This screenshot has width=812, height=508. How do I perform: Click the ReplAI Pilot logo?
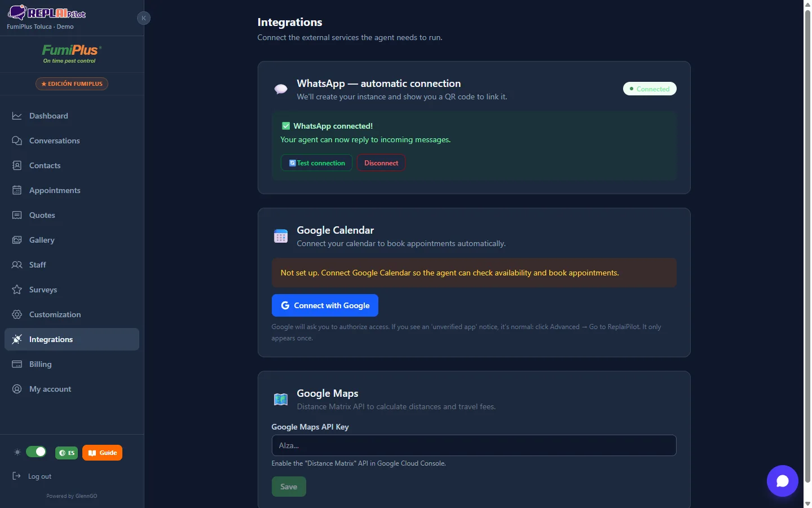46,12
